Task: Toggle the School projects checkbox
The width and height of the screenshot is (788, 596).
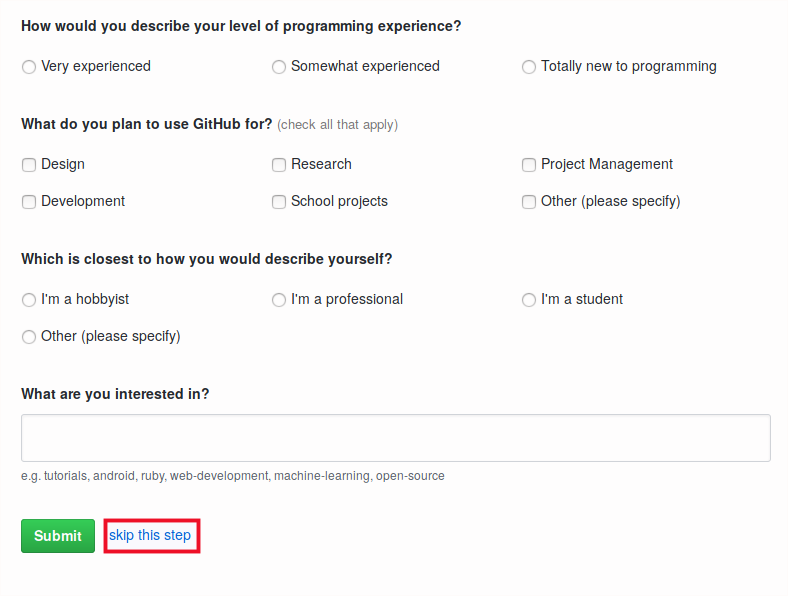Action: (279, 202)
